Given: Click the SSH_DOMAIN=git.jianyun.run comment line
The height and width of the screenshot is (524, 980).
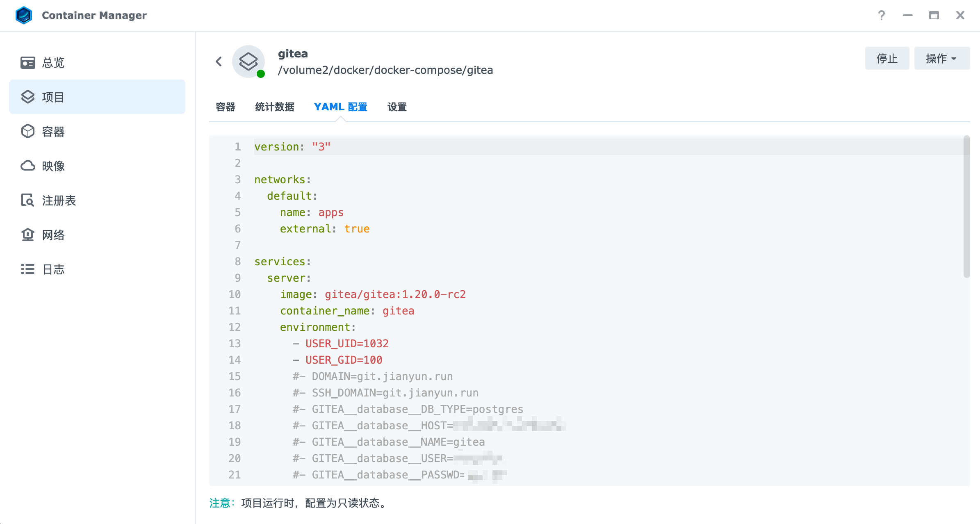Looking at the screenshot, I should tap(385, 393).
